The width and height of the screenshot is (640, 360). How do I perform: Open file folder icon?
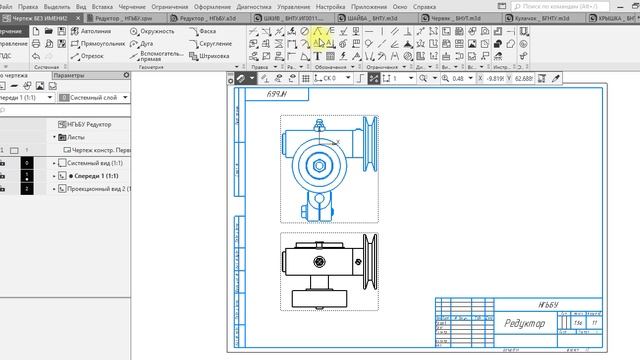[49, 31]
